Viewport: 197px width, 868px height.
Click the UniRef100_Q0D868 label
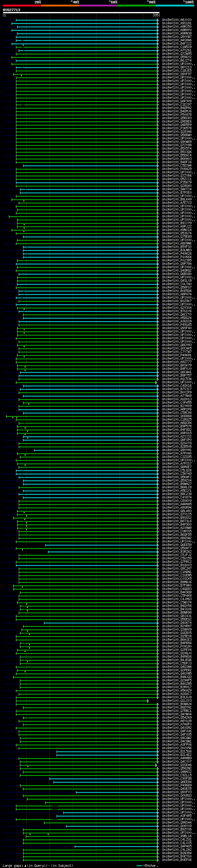(x=176, y=416)
